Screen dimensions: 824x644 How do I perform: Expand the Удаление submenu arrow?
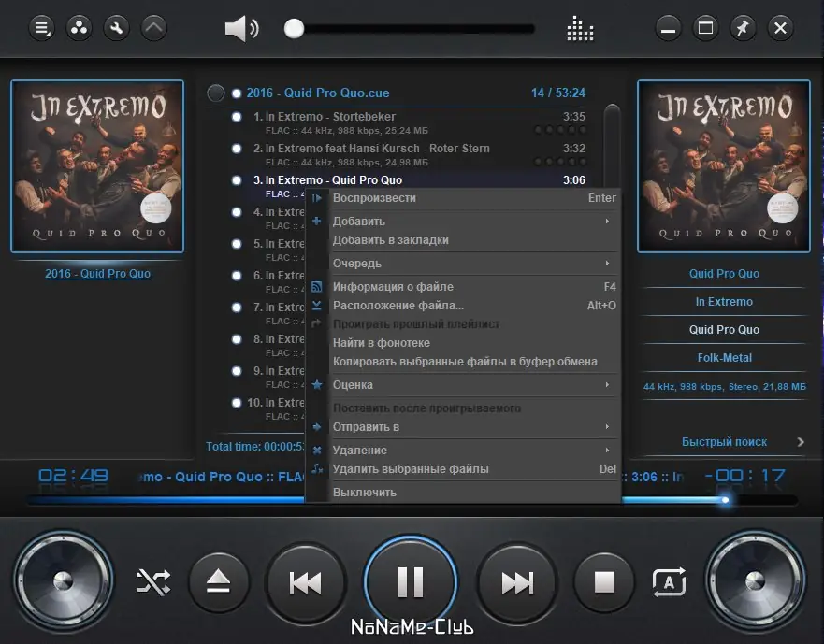pyautogui.click(x=608, y=451)
